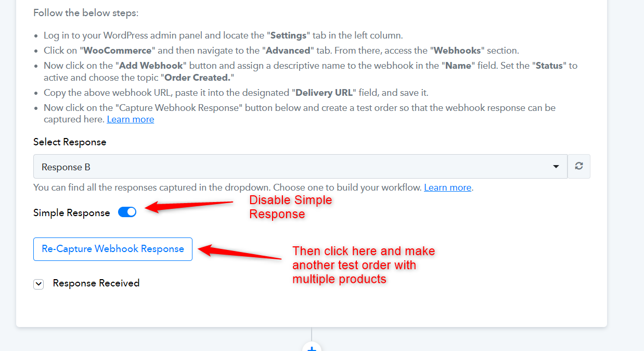The height and width of the screenshot is (351, 644).
Task: Click Re-Capture Webhook Response button
Action: 113,249
